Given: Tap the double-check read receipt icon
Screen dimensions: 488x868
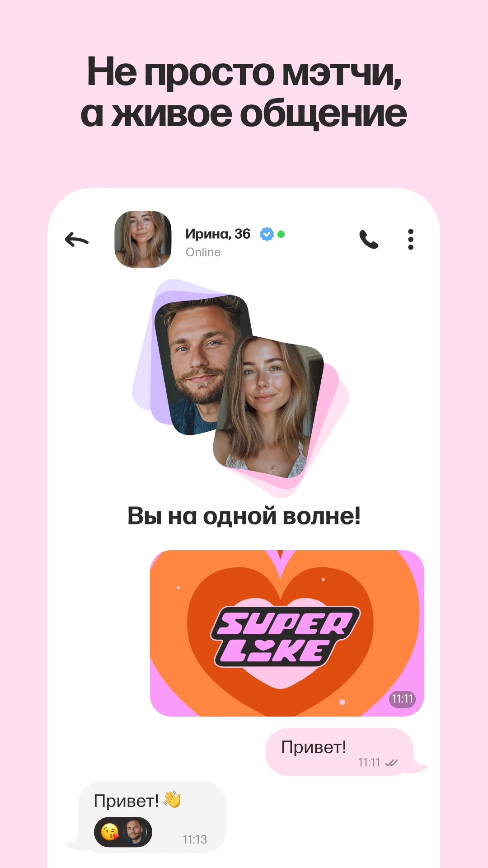Looking at the screenshot, I should click(391, 763).
